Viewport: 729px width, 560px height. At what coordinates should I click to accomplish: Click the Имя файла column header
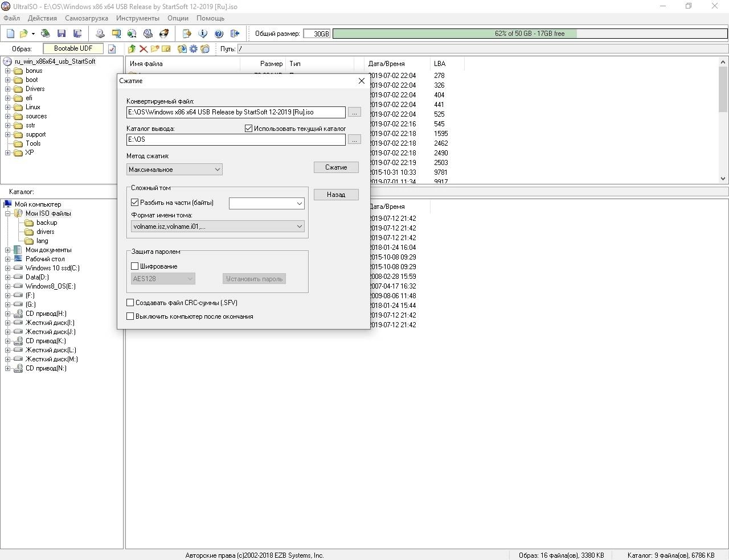183,64
